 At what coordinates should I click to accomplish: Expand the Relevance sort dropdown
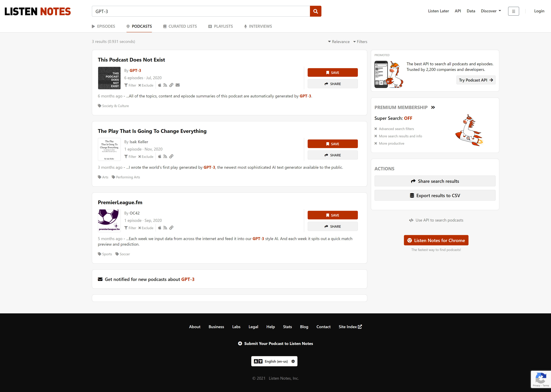[x=339, y=41]
